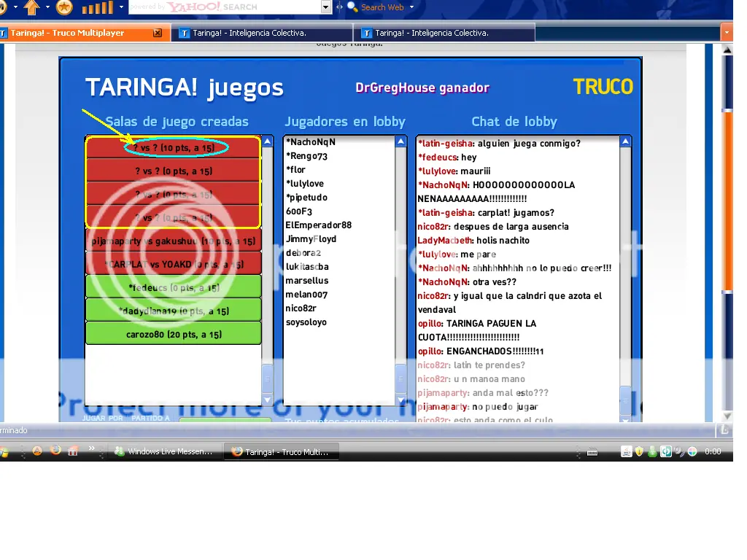Click scroll up arrow of lobby players list
This screenshot has width=747, height=560.
click(400, 141)
